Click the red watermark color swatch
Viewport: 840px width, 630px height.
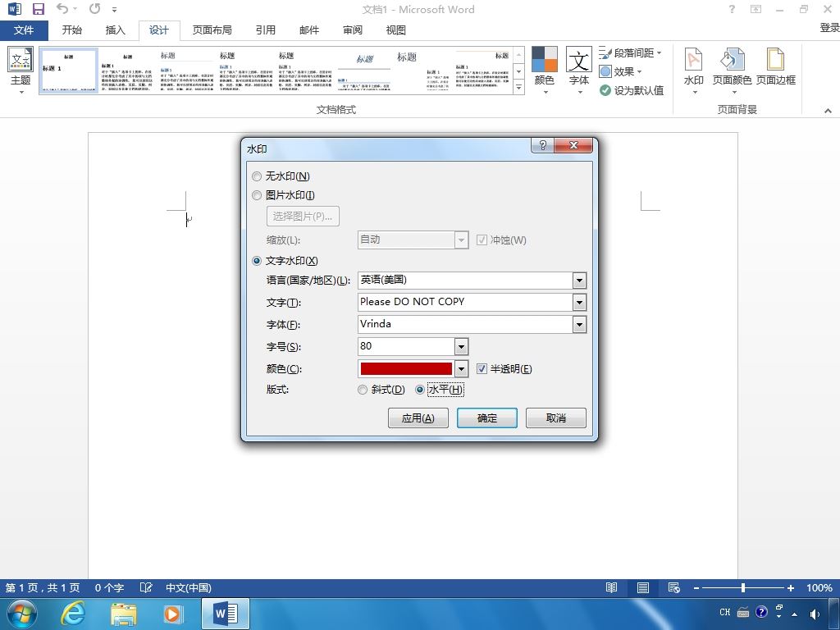coord(406,368)
